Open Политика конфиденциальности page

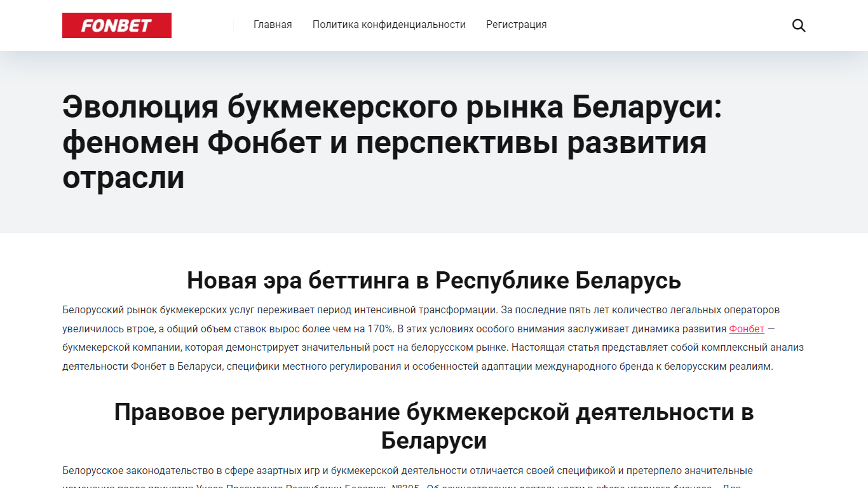[389, 25]
